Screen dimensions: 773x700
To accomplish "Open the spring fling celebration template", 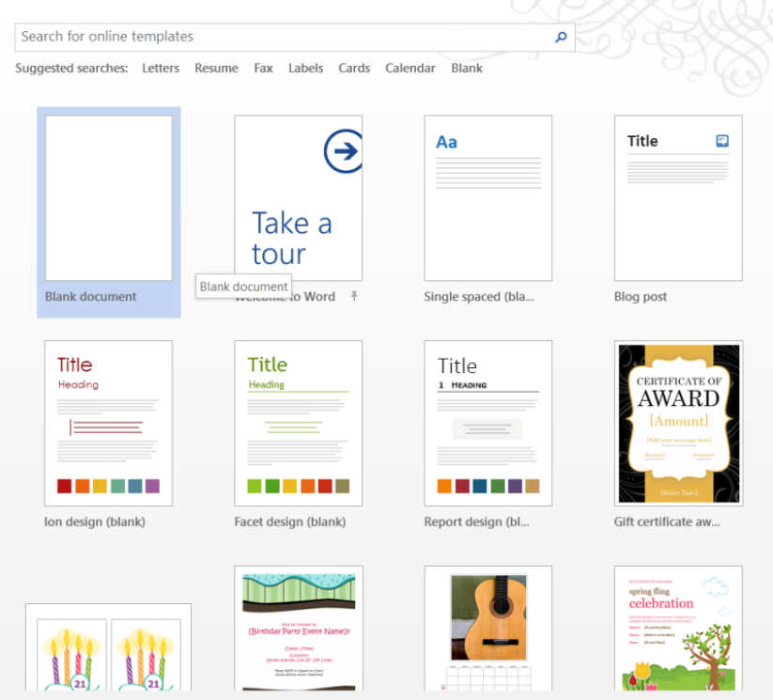I will [x=678, y=628].
